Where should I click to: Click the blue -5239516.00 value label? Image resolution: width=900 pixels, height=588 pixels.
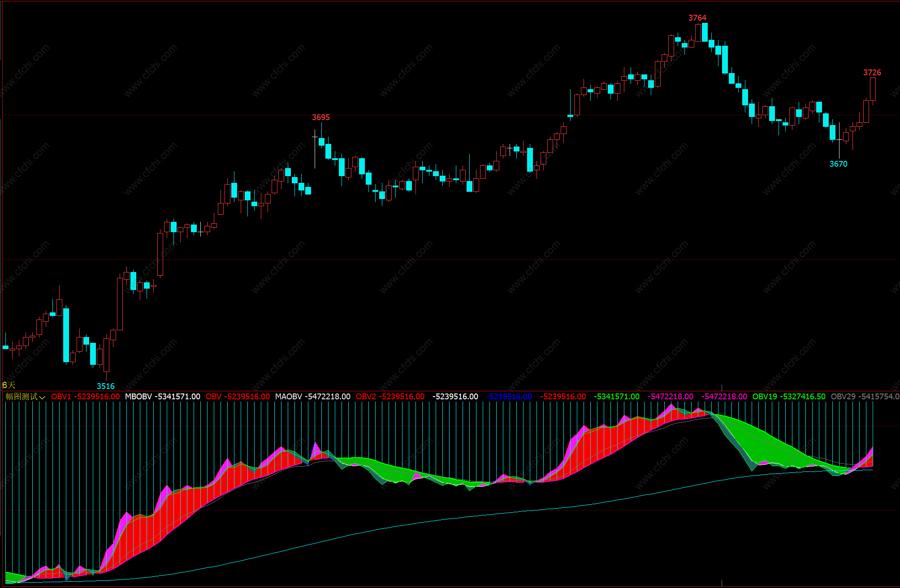point(509,397)
